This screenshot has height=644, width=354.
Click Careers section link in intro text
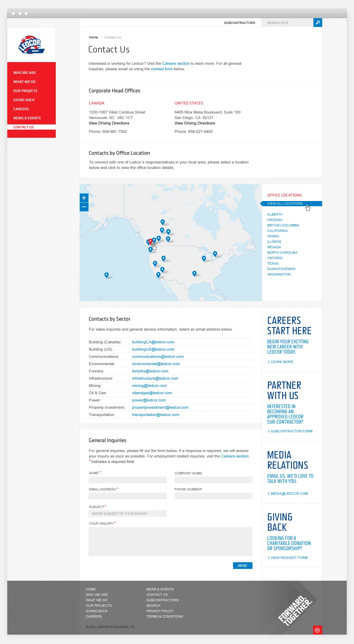point(176,64)
